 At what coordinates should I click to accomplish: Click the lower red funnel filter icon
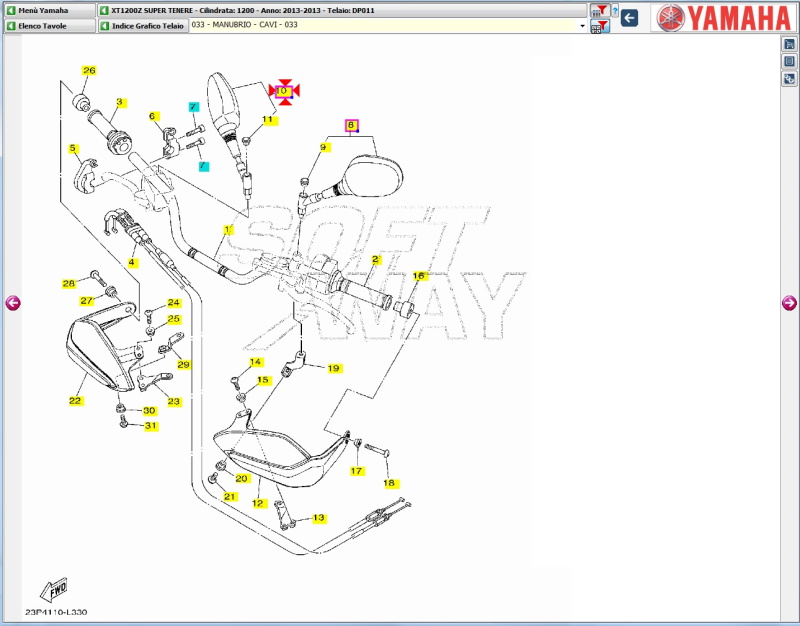(x=600, y=26)
